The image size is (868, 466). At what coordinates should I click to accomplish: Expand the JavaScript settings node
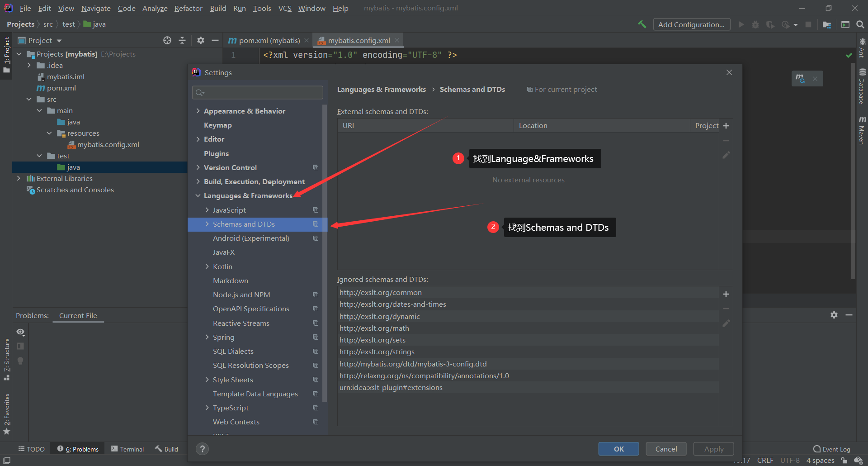pos(207,210)
